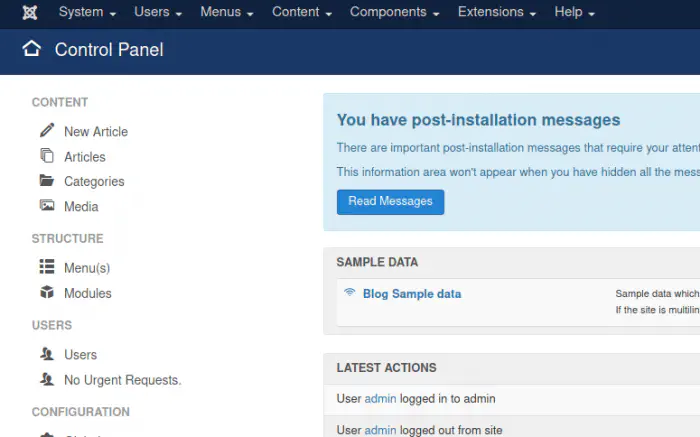Open the Extensions dropdown menu

[498, 12]
